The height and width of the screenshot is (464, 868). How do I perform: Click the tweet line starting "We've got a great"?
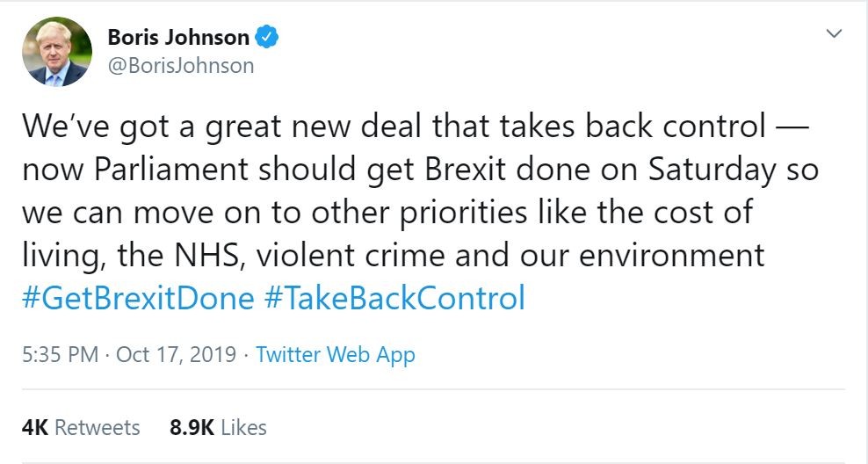(394, 127)
